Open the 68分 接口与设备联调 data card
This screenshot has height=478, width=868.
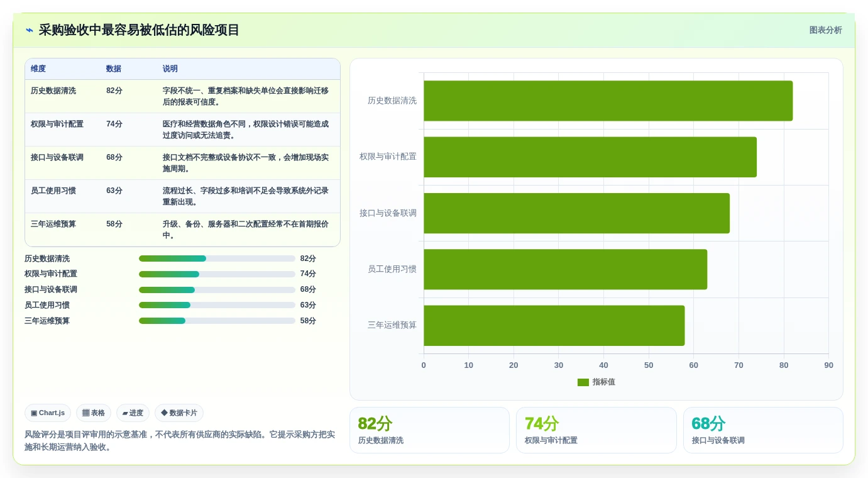(x=763, y=430)
